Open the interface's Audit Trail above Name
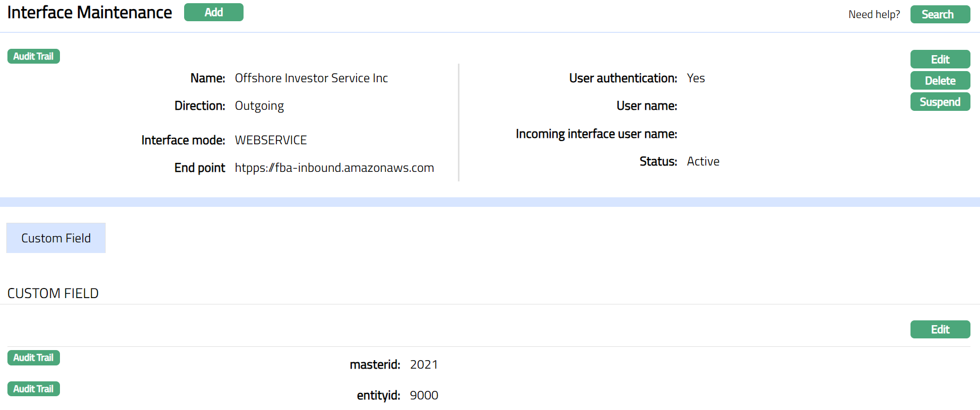 (x=33, y=56)
